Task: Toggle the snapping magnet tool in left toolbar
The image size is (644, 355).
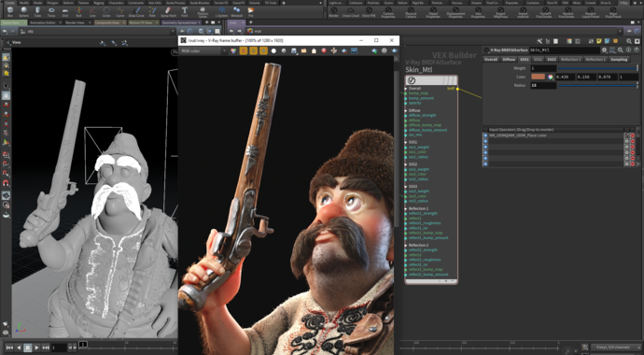Action: 7,183
